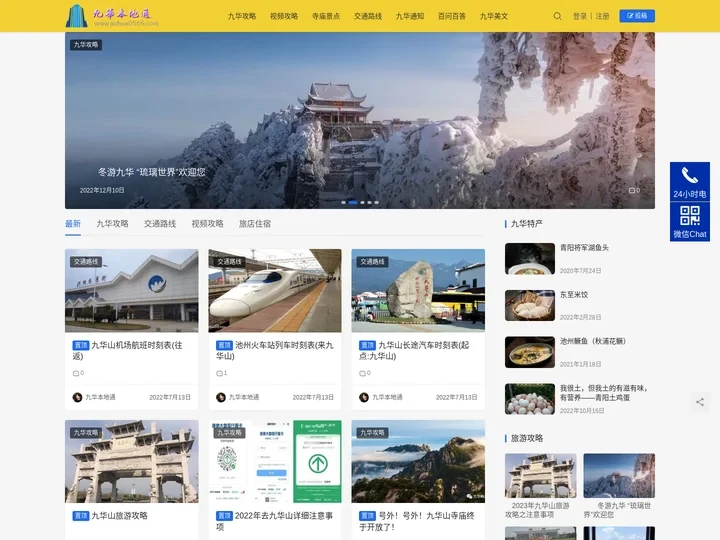Select the 最新 tab
This screenshot has width=720, height=540.
pos(73,224)
